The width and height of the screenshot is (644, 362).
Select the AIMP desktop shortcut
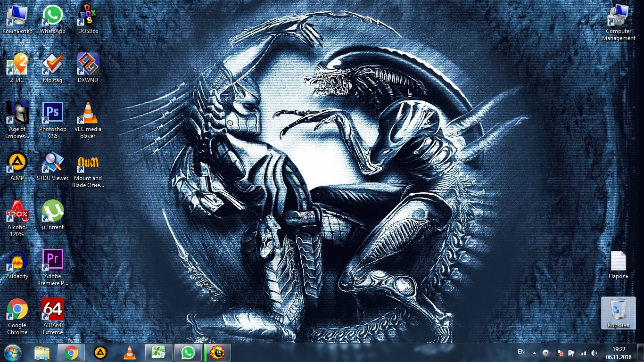[17, 166]
